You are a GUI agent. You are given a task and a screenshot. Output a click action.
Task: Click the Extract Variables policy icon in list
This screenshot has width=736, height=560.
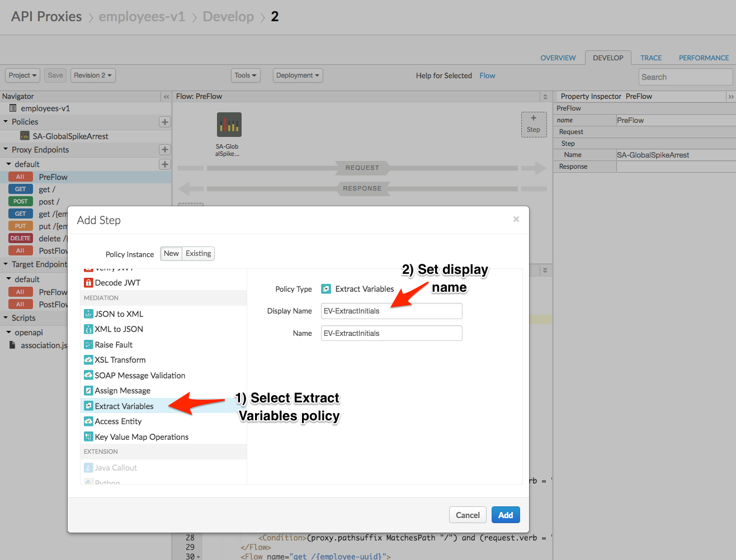tap(88, 406)
